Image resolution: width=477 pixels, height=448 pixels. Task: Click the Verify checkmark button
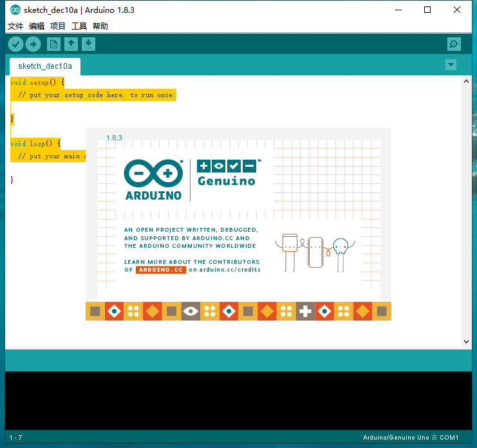(x=15, y=44)
